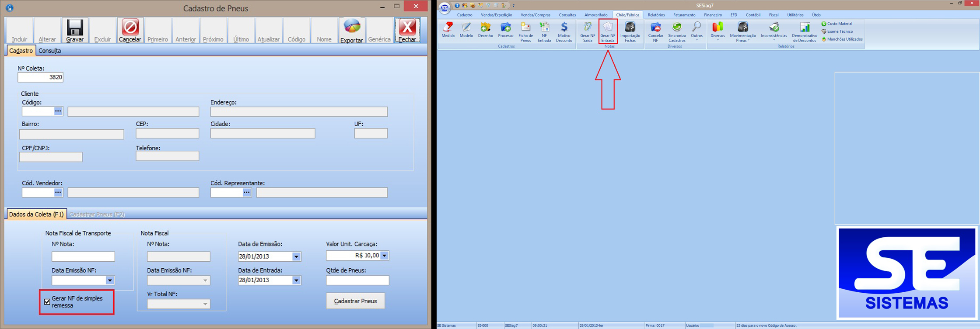Screen dimensions: 980x329
Task: Click the Exportar chart icon
Action: coord(352,27)
